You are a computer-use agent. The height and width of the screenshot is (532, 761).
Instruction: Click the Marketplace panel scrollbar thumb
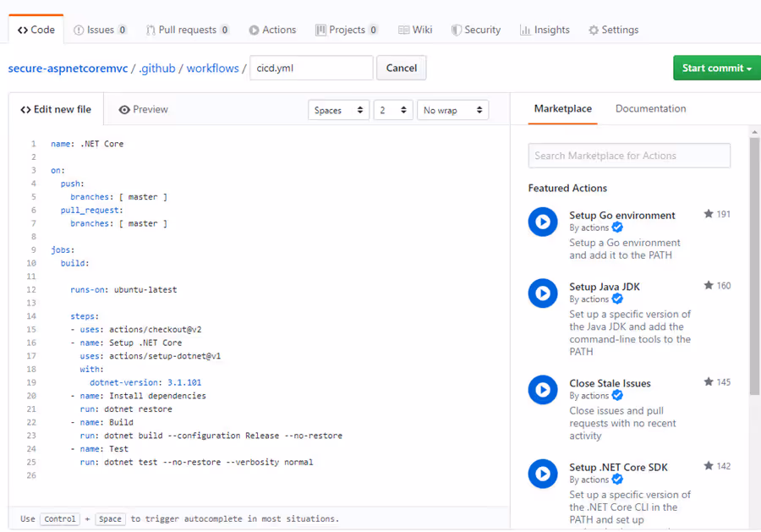tap(754, 266)
